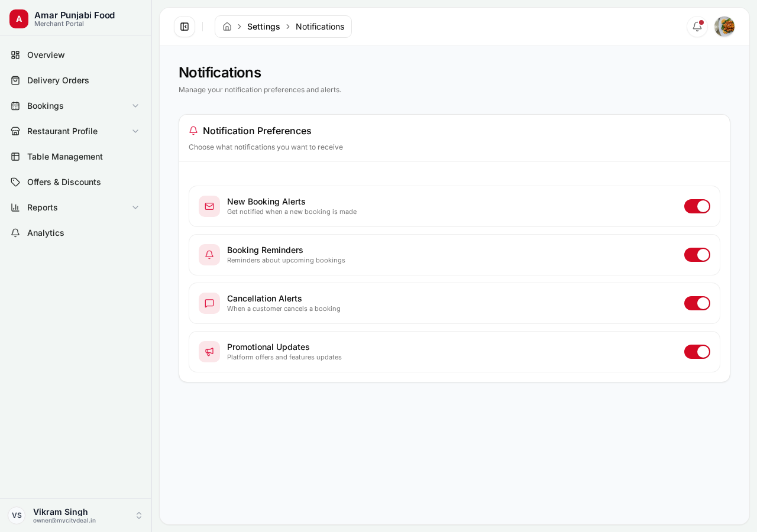
Task: Expand Restaurant Profile chevron
Action: click(135, 131)
